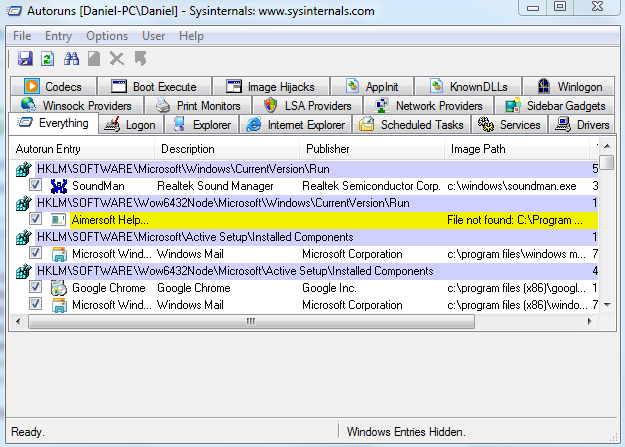Click the Save toolbar icon

pyautogui.click(x=25, y=59)
